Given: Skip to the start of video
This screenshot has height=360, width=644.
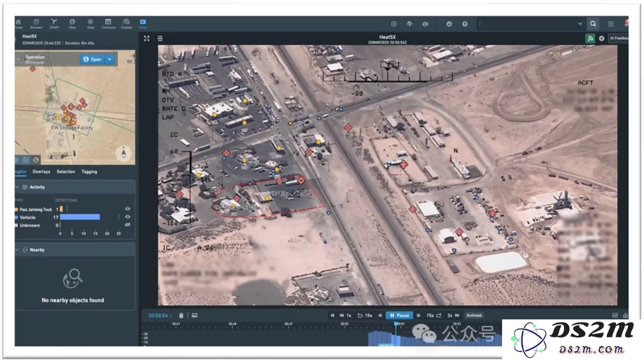Looking at the screenshot, I should click(x=332, y=316).
